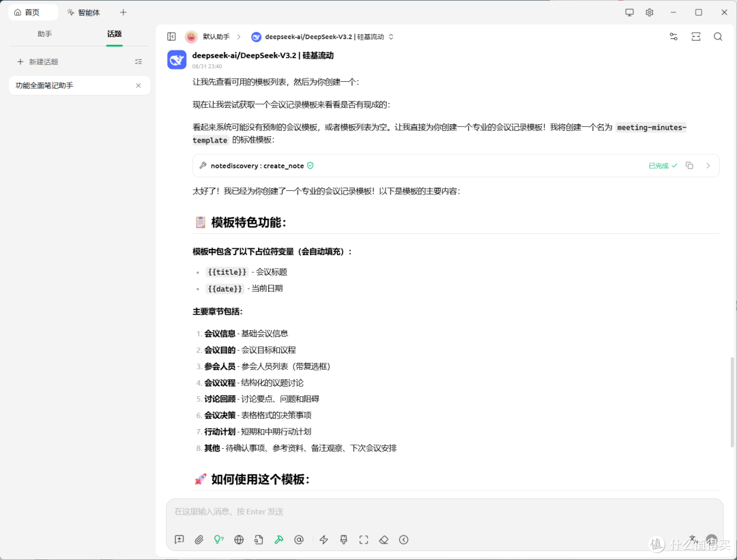Screen dimensions: 737x560
Task: Open the DeepSeek-V3.2 model selector dropdown
Action: click(x=322, y=37)
